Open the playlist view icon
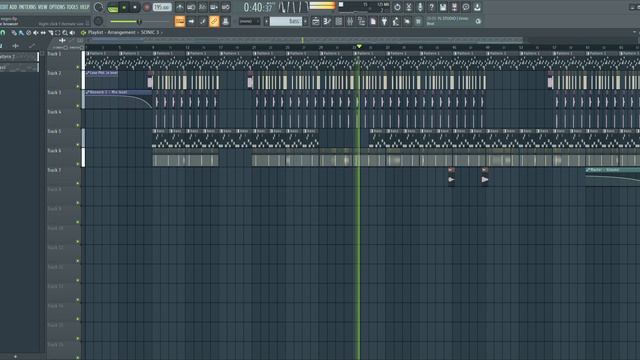Screen dimensions: 640x360 click(x=316, y=21)
